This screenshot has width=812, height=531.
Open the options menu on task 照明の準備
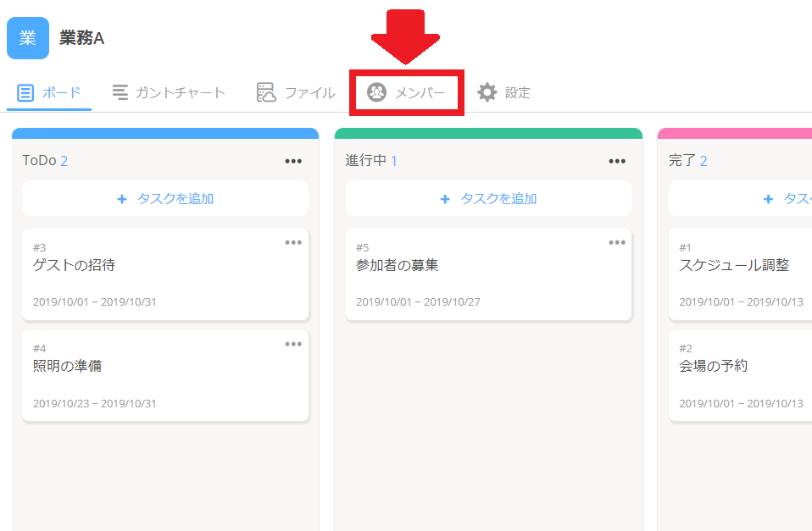coord(293,344)
